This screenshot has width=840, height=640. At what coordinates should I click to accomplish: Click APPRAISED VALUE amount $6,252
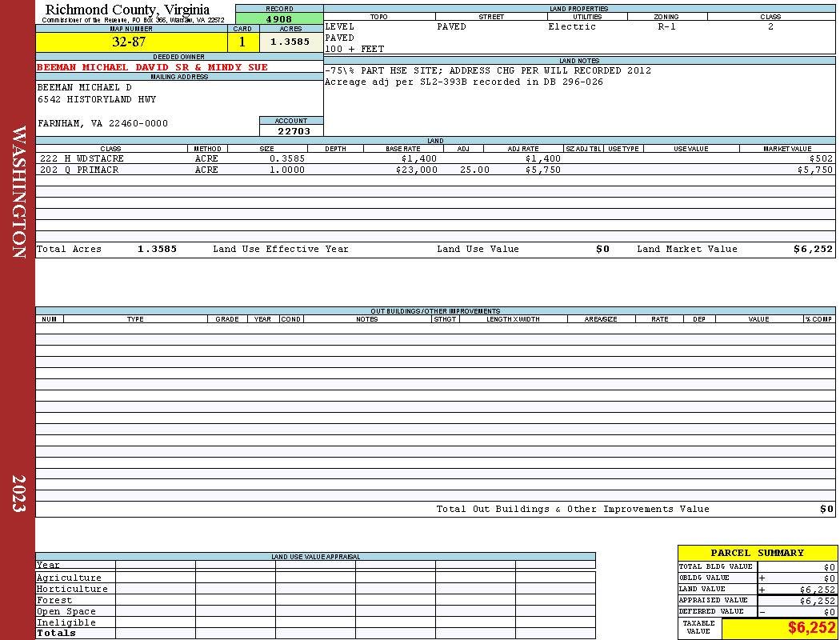(x=817, y=601)
